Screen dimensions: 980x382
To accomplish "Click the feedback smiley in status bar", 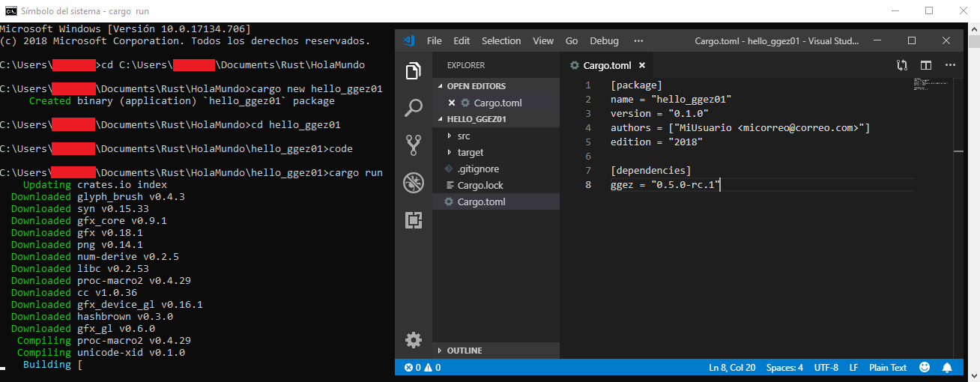I will coord(925,368).
